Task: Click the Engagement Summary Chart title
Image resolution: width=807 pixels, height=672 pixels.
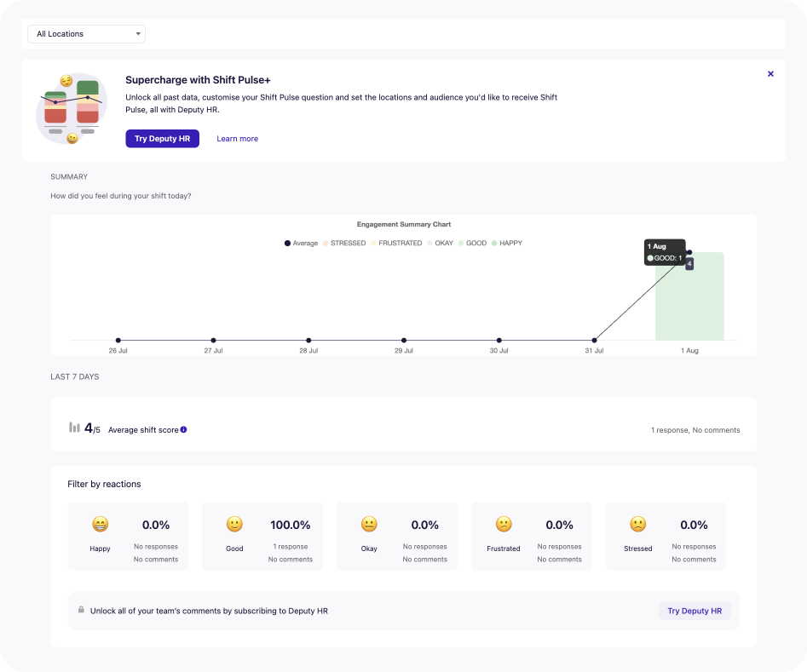Action: point(404,224)
